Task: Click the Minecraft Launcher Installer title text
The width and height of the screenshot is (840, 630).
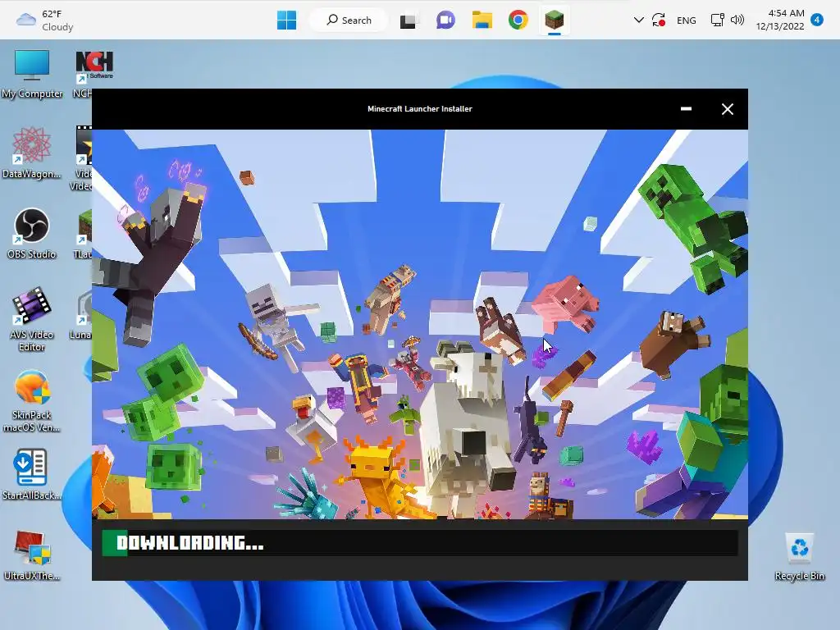Action: [419, 109]
